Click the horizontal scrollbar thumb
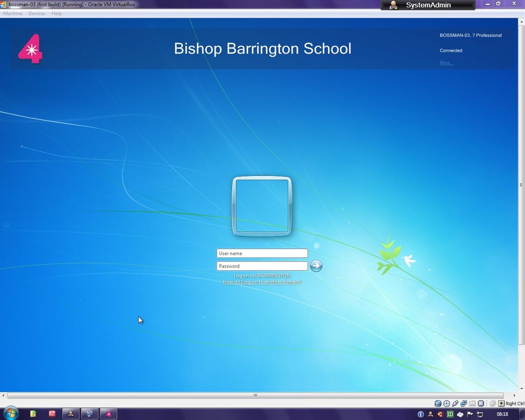525x420 pixels. [255, 395]
